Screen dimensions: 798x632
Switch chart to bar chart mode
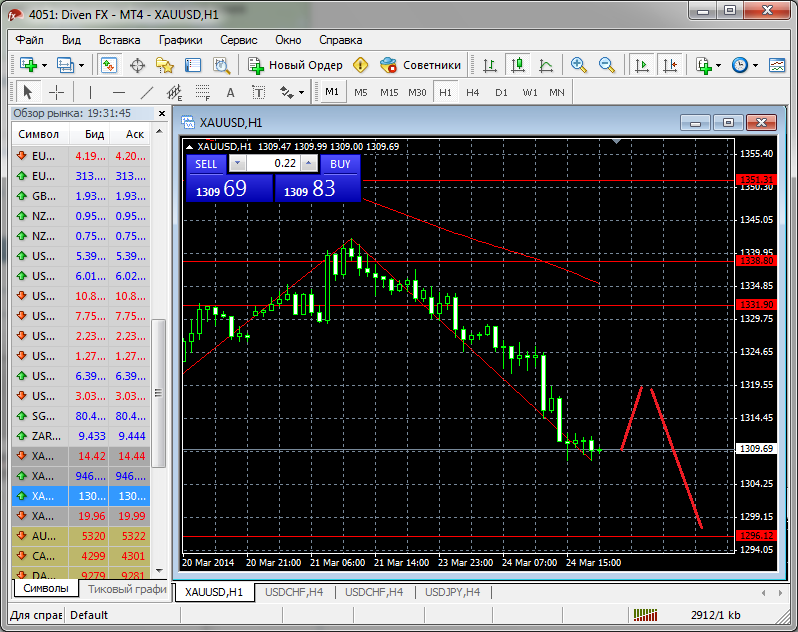pyautogui.click(x=490, y=65)
